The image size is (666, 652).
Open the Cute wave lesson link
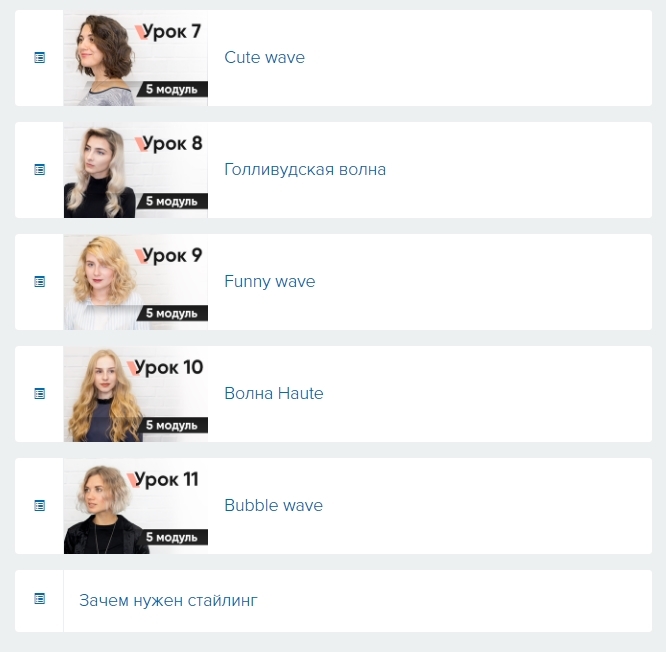coord(264,57)
